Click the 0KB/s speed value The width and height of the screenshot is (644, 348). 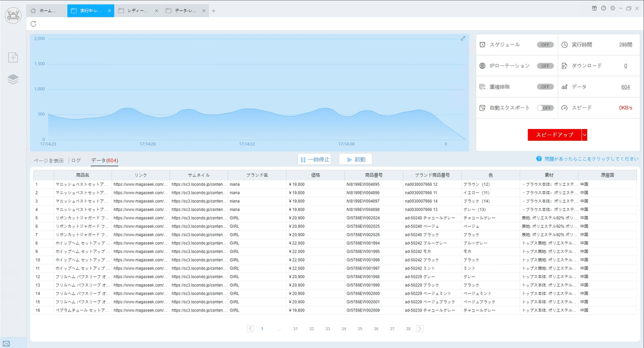(625, 107)
